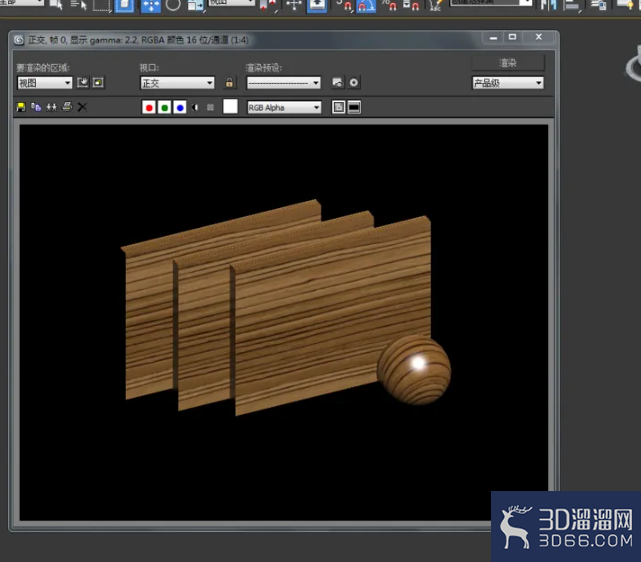Click the Render Setup icon

click(338, 83)
